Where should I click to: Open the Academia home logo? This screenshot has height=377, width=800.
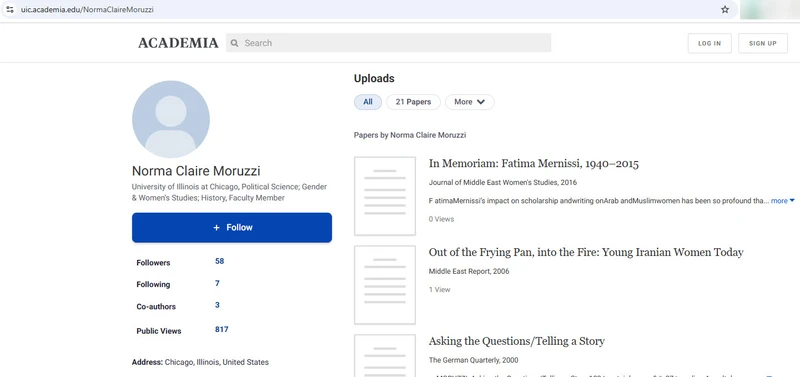click(x=178, y=43)
